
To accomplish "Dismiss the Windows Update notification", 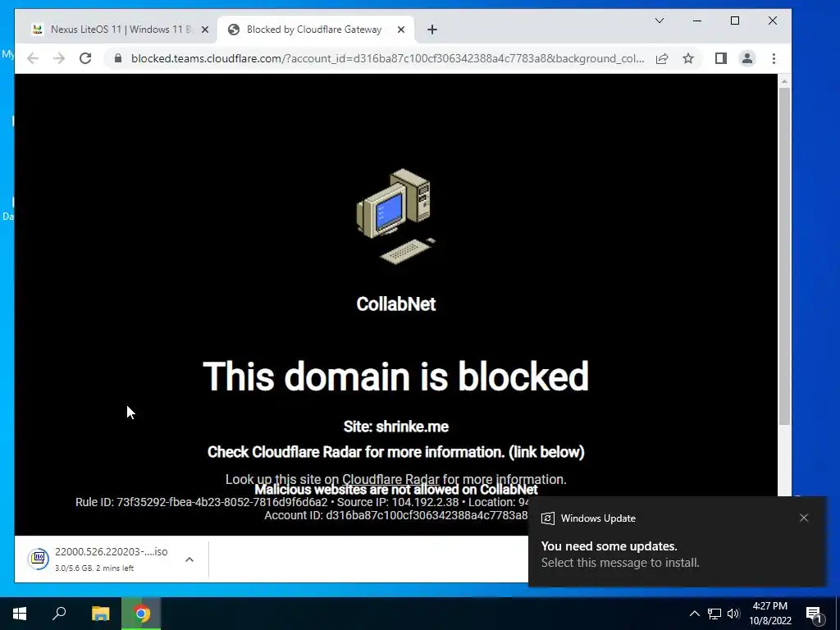I will tap(804, 518).
